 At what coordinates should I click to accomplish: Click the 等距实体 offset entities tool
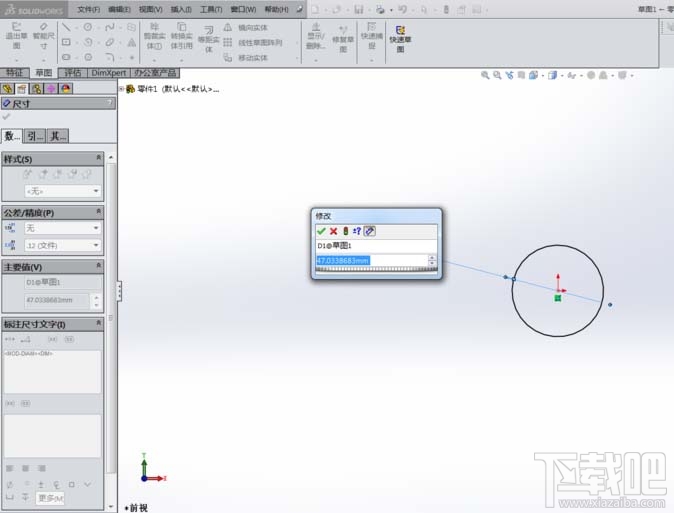208,39
